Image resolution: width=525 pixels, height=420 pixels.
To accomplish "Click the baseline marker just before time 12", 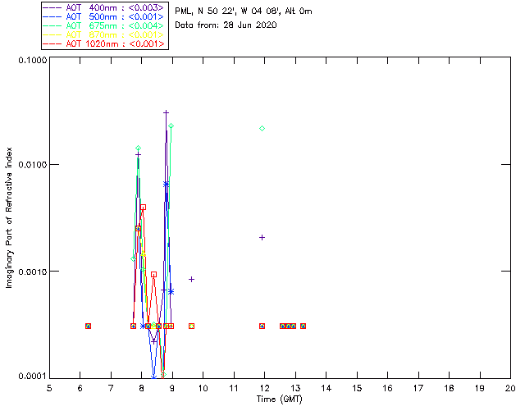I will 262,326.
